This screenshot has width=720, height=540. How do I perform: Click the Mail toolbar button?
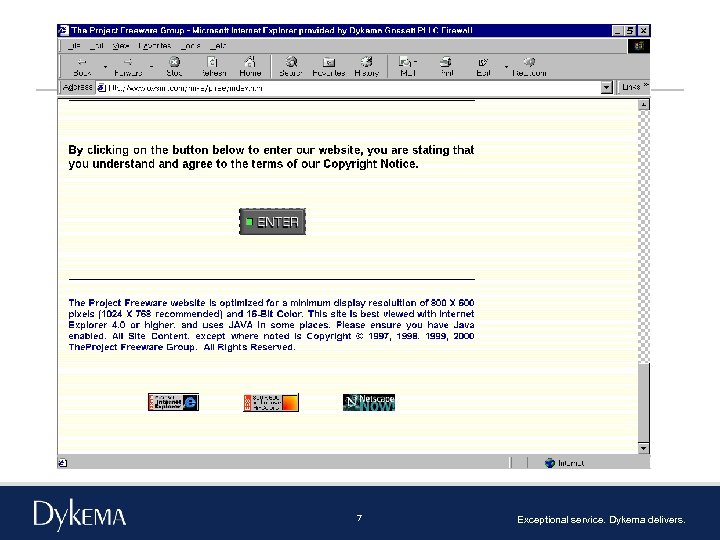coord(406,67)
